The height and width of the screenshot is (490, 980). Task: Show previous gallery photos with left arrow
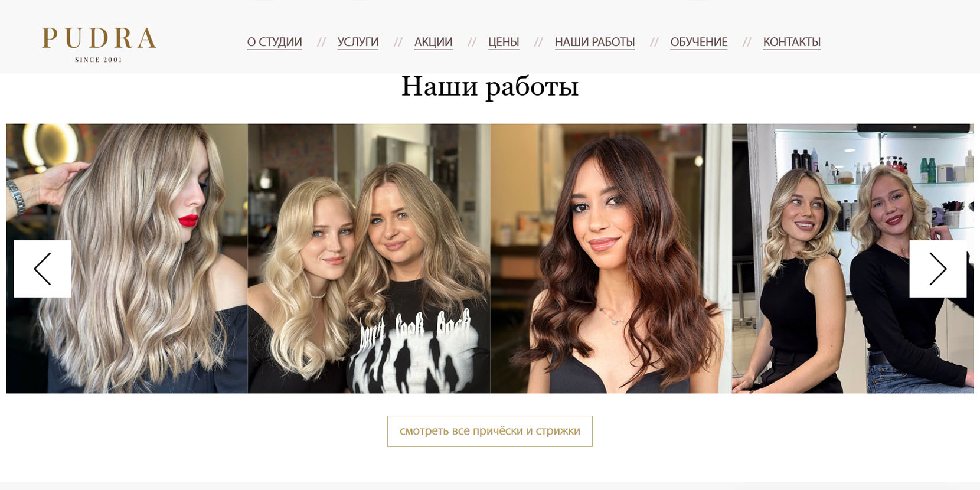coord(43,269)
